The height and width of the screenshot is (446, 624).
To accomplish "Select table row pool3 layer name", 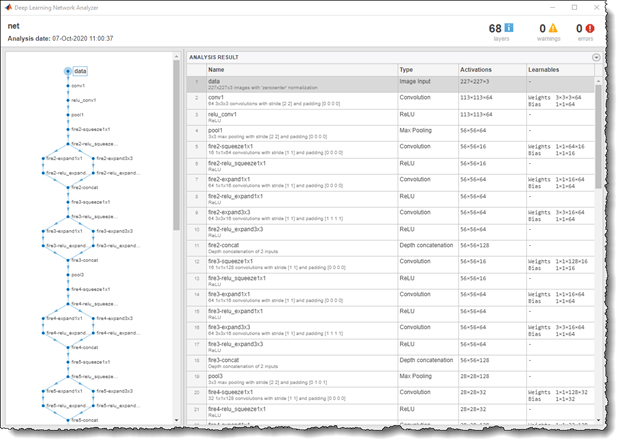I will click(x=215, y=376).
